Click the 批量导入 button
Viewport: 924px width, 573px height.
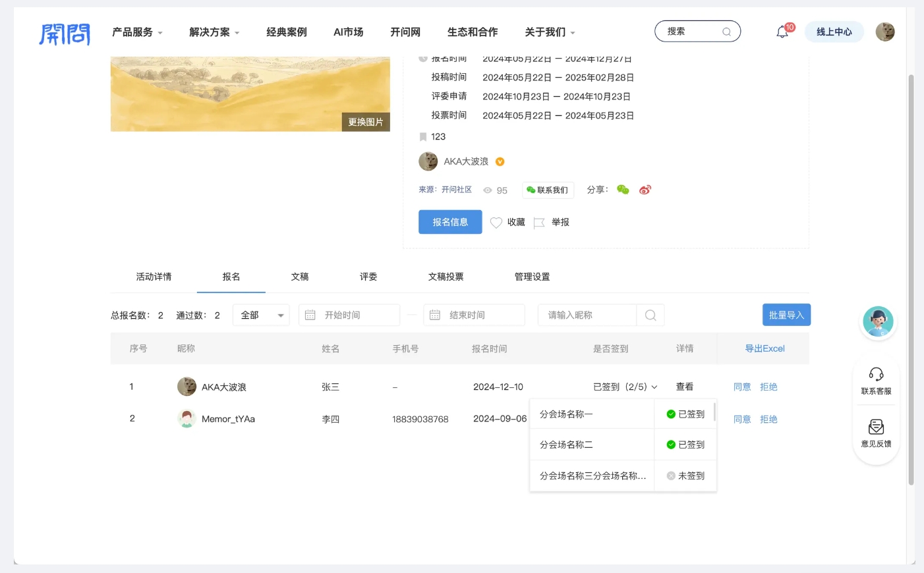pos(786,315)
